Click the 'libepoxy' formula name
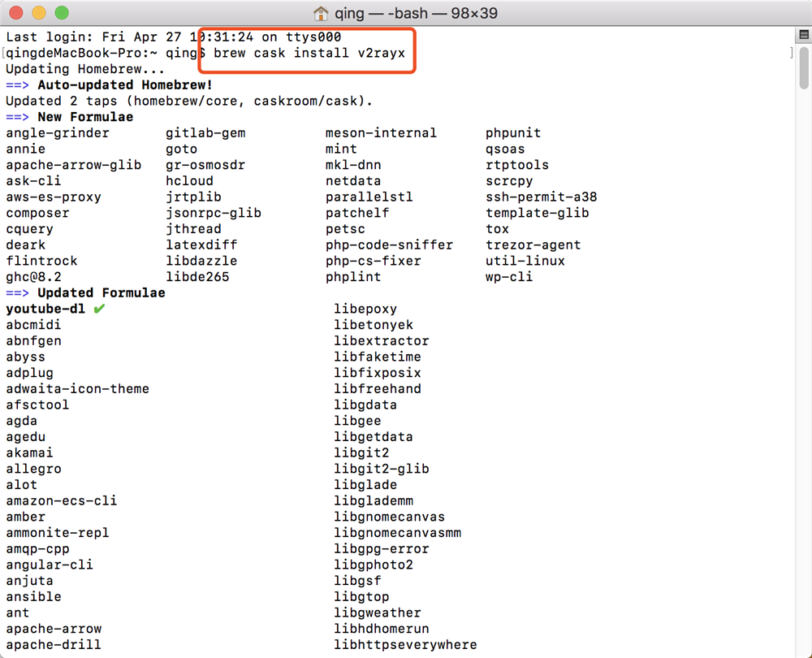The width and height of the screenshot is (812, 658). pos(365,309)
